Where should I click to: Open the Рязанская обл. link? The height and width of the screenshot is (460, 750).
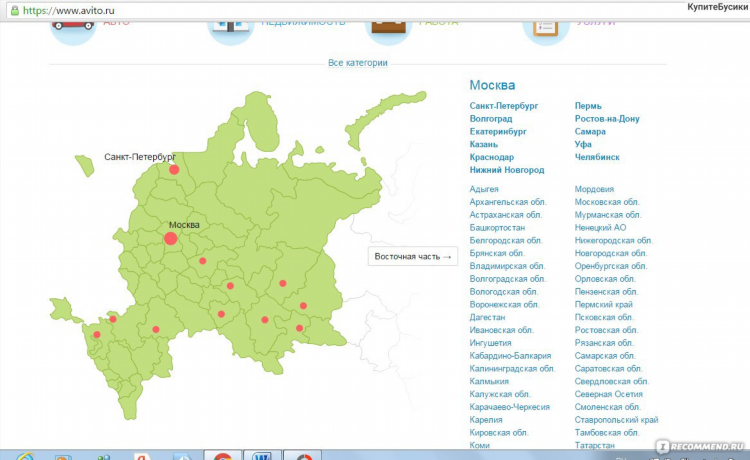point(604,343)
